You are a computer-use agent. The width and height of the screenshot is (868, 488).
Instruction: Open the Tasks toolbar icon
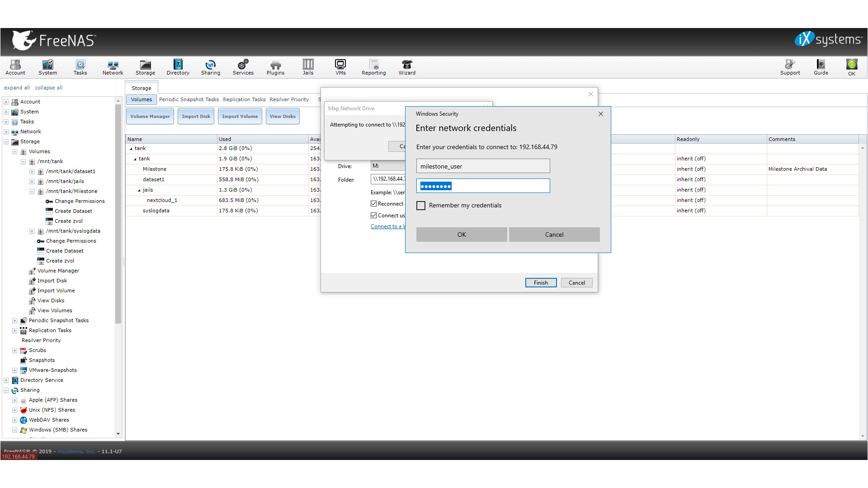tap(80, 67)
